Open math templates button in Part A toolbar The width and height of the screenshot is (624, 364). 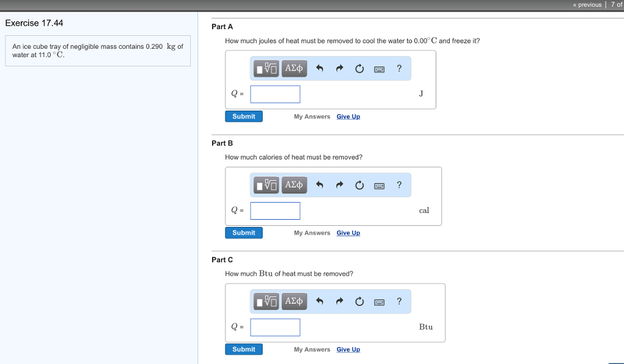266,68
